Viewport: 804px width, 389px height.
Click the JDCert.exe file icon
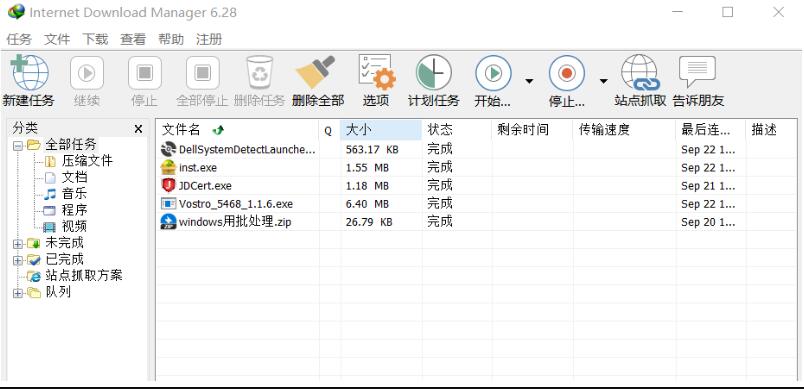(x=168, y=185)
